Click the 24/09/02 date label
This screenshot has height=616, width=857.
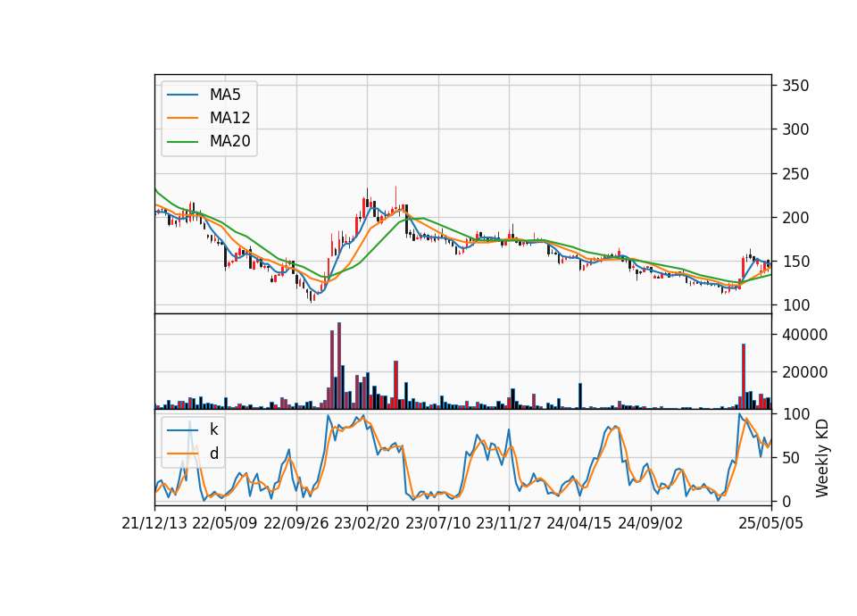tap(651, 523)
